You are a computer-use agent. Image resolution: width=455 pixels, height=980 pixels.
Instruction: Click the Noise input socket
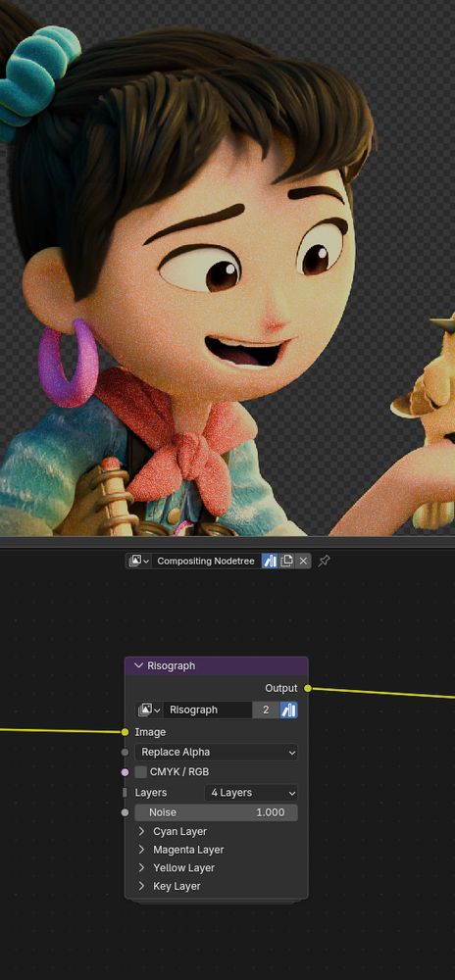tap(125, 812)
